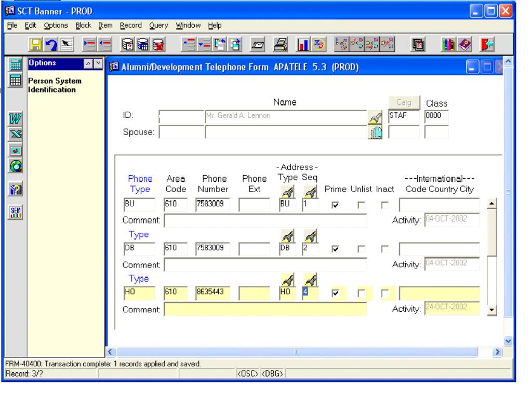Click the Window menu
This screenshot has width=532, height=399.
[188, 25]
